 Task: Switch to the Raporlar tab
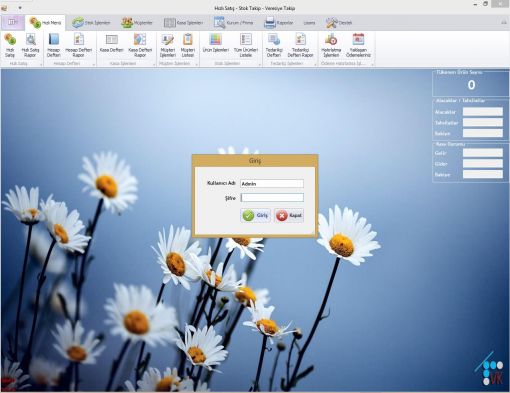(x=279, y=23)
